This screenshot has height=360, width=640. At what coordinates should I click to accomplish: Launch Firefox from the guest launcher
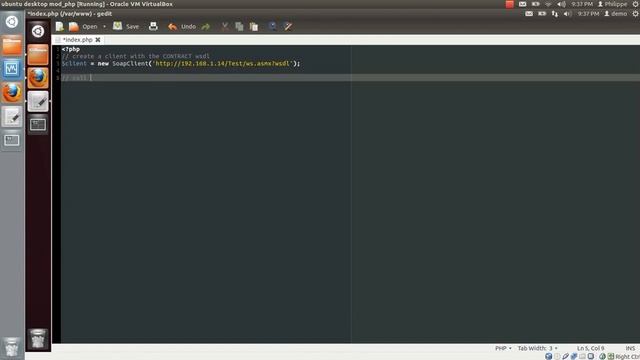click(x=38, y=78)
